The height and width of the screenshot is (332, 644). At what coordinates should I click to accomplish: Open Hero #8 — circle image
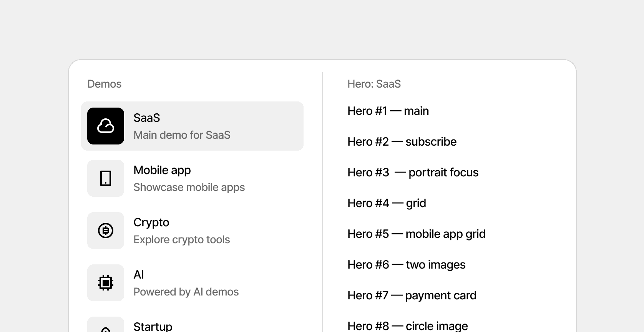pyautogui.click(x=408, y=326)
